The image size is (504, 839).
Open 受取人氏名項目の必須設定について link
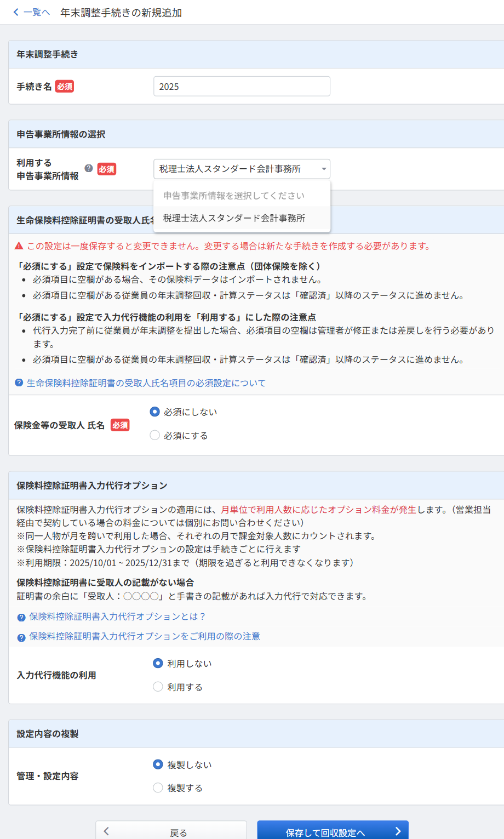146,383
